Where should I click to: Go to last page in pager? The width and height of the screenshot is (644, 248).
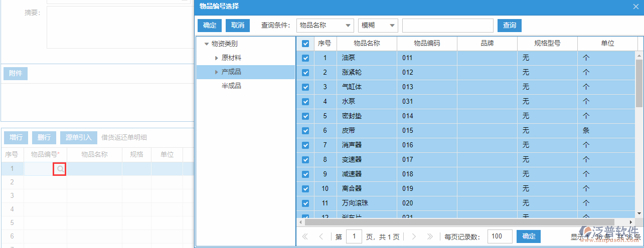tap(429, 236)
